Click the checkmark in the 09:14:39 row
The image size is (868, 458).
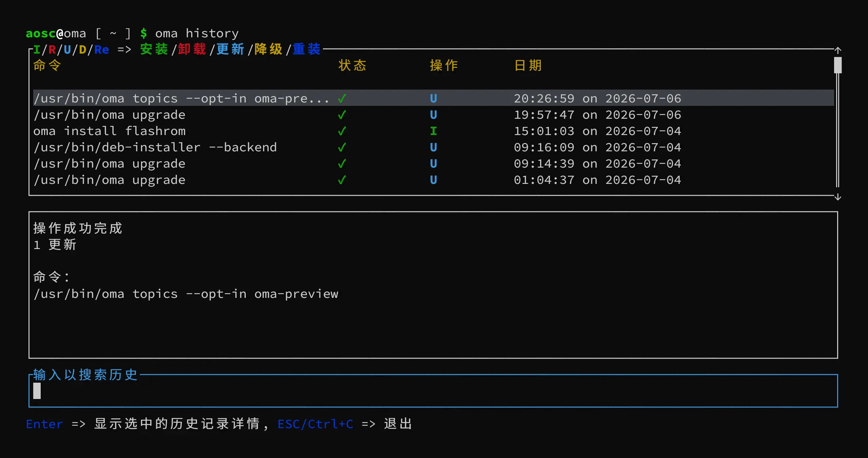pos(342,164)
